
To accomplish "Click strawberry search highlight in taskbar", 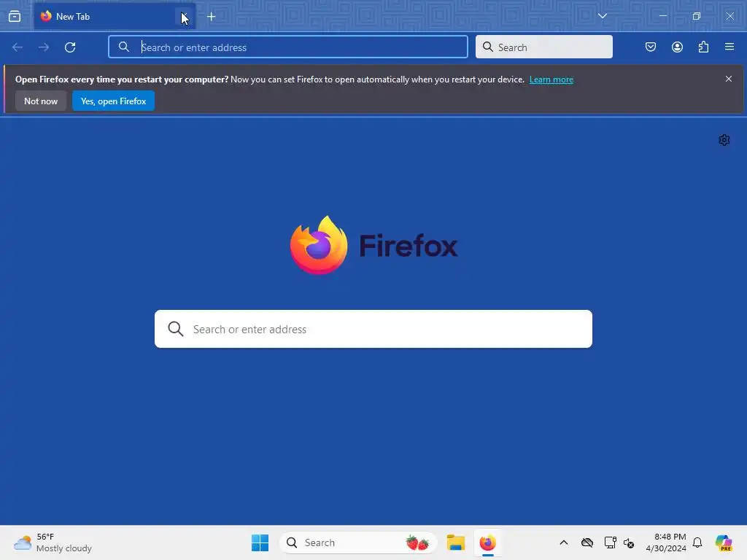I will pyautogui.click(x=417, y=542).
